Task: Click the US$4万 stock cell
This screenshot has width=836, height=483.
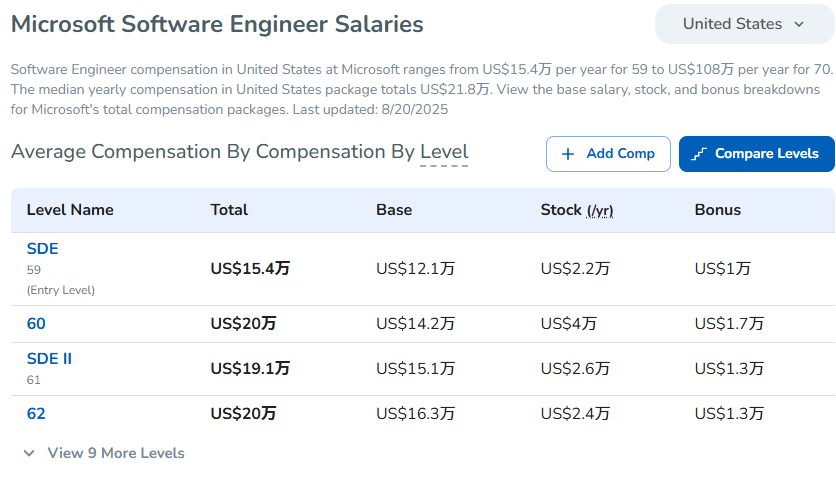Action: 568,324
